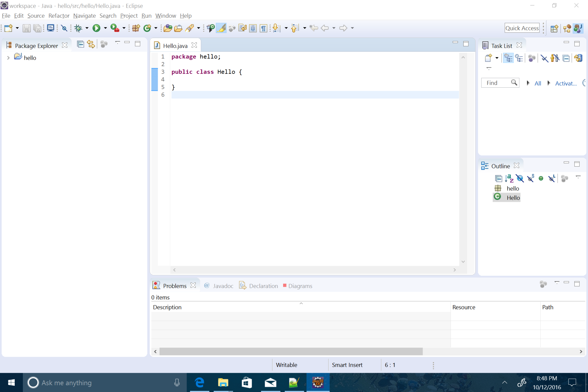Click the Open Perspective icon

(x=554, y=28)
